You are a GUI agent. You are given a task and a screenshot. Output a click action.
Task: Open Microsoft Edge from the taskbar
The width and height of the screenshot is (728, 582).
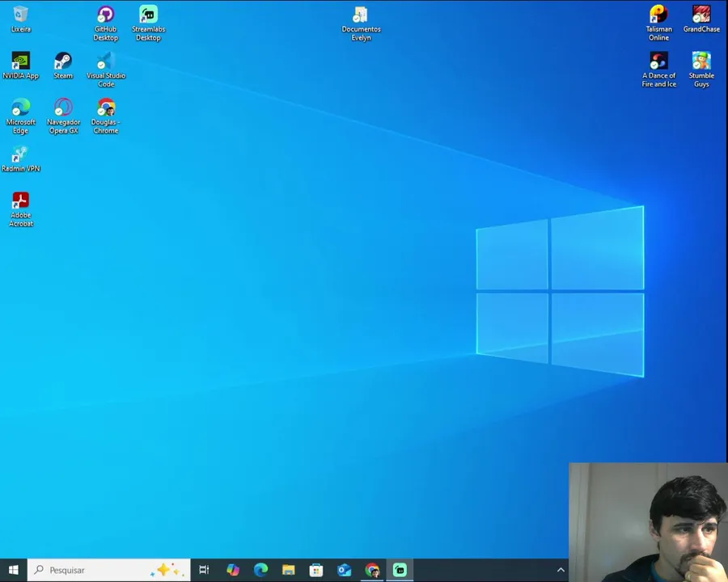coord(260,570)
